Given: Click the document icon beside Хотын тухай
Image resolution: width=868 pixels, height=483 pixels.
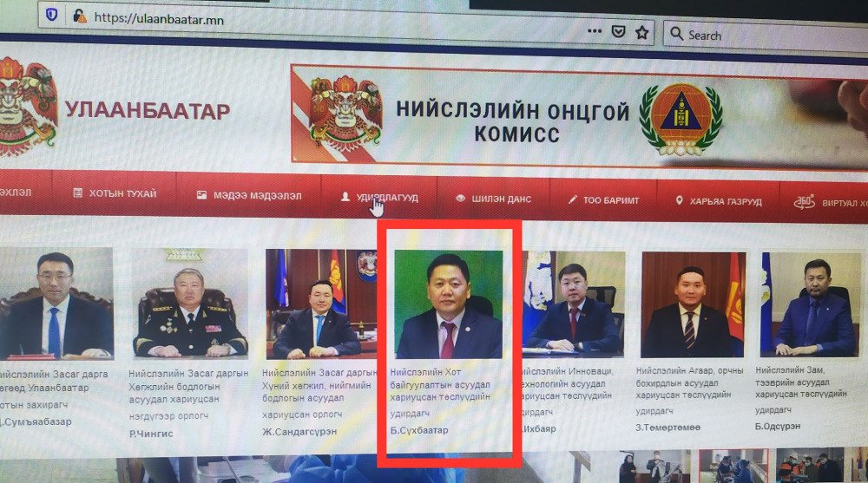Looking at the screenshot, I should tap(77, 193).
